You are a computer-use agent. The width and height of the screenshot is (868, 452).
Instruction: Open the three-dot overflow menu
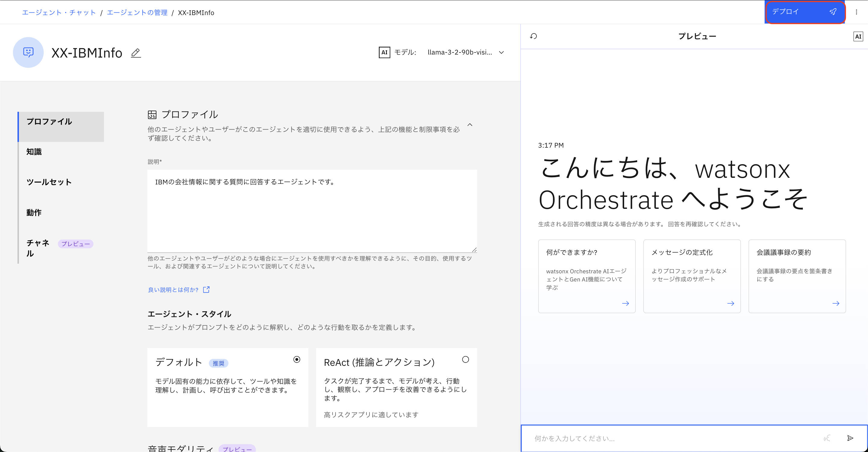click(856, 12)
